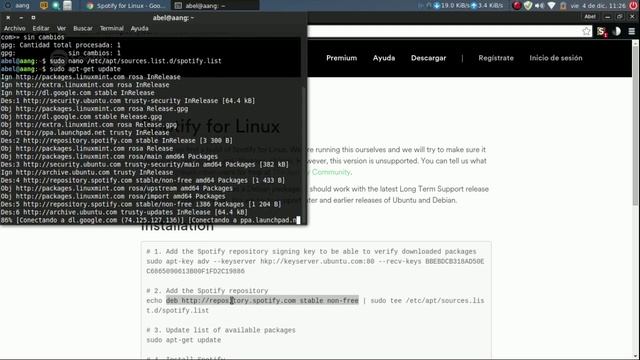Open the Premium link on Spotify site

[x=342, y=58]
